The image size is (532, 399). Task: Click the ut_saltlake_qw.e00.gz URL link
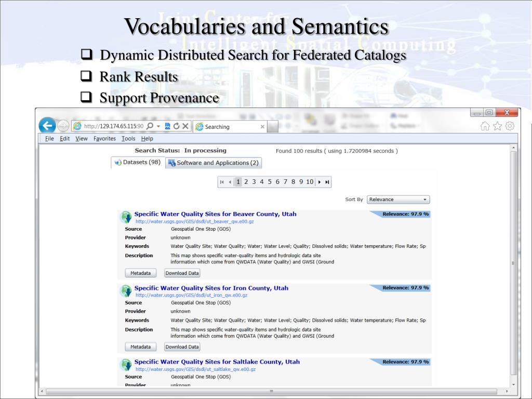pos(196,369)
